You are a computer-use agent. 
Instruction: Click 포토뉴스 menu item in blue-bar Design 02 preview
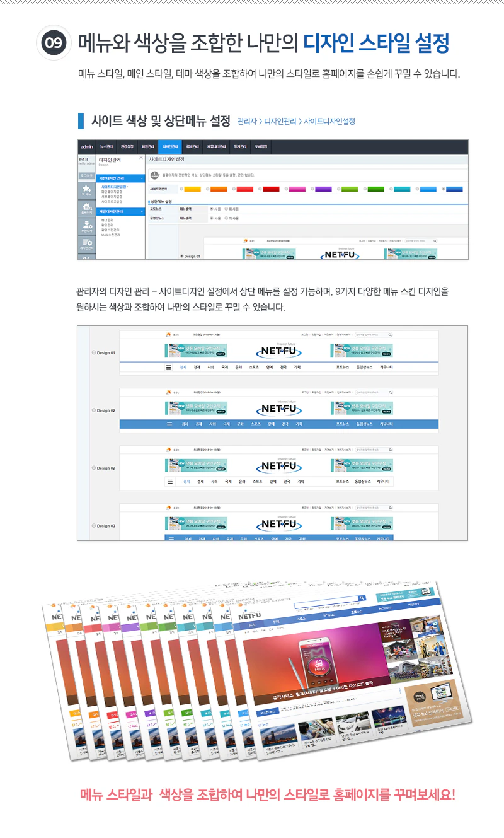coord(343,424)
